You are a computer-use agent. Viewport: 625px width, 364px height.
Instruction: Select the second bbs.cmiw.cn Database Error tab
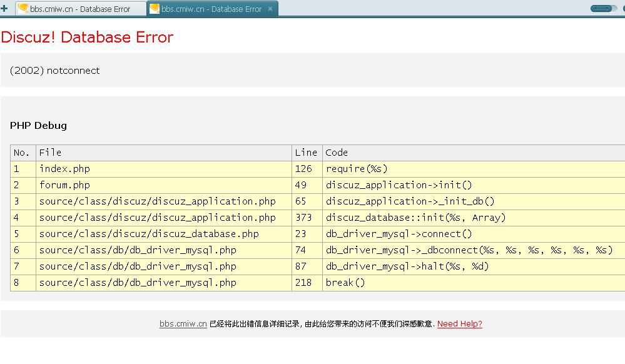click(x=213, y=9)
